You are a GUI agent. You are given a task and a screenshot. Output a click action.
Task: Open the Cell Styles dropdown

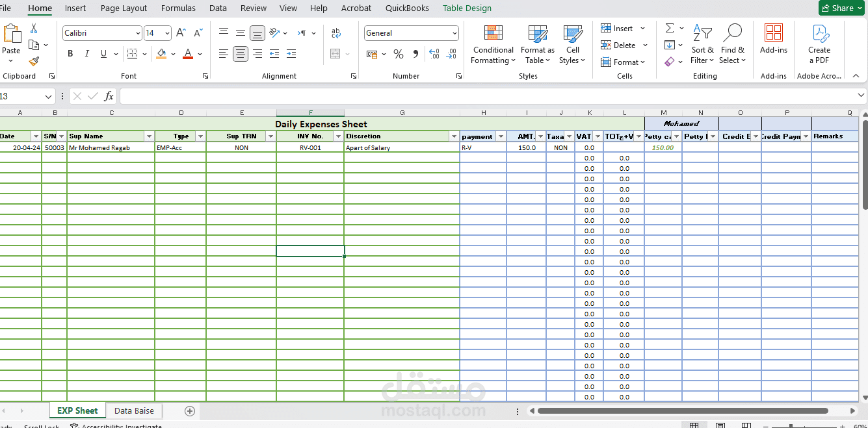[x=572, y=44]
